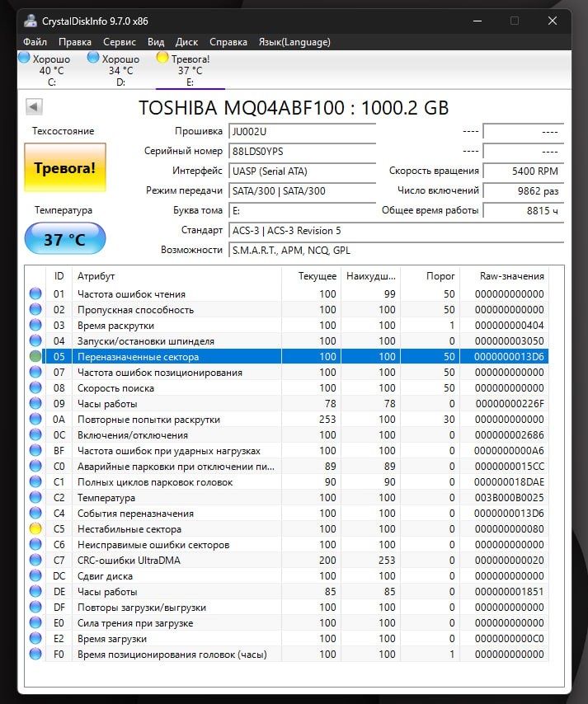Click the 37 °C temperature button
This screenshot has height=704, width=588.
pos(65,239)
